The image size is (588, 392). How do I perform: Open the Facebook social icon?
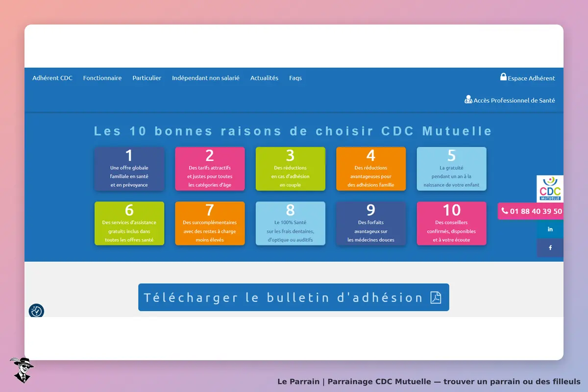(550, 248)
